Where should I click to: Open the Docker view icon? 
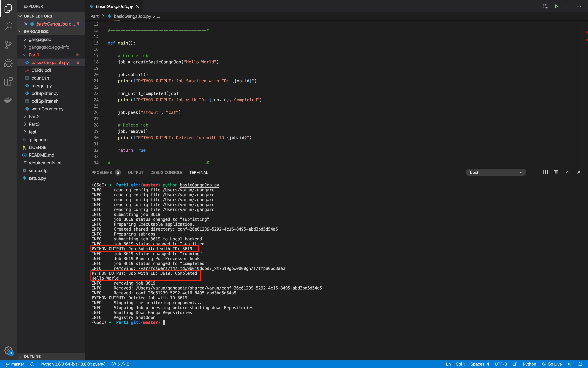click(x=8, y=100)
